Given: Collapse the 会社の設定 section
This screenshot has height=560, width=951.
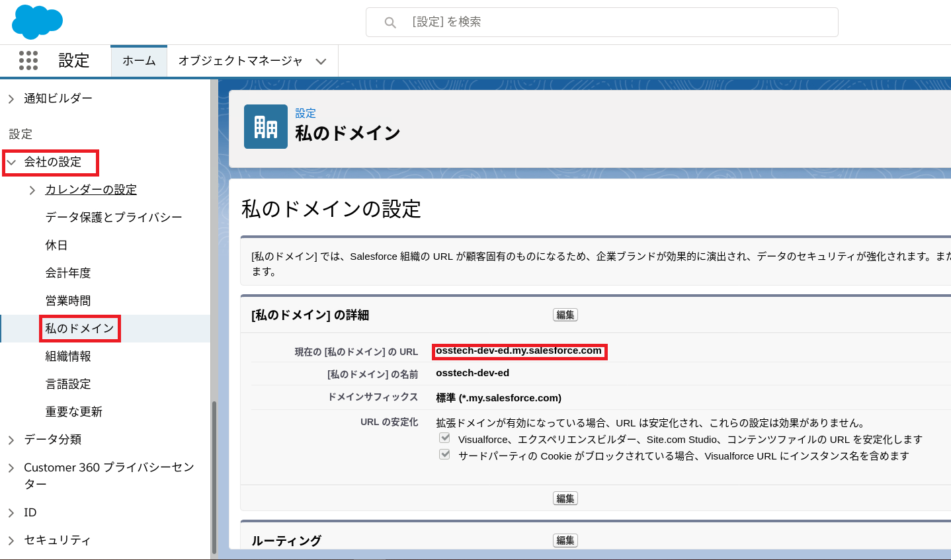Looking at the screenshot, I should coord(11,162).
